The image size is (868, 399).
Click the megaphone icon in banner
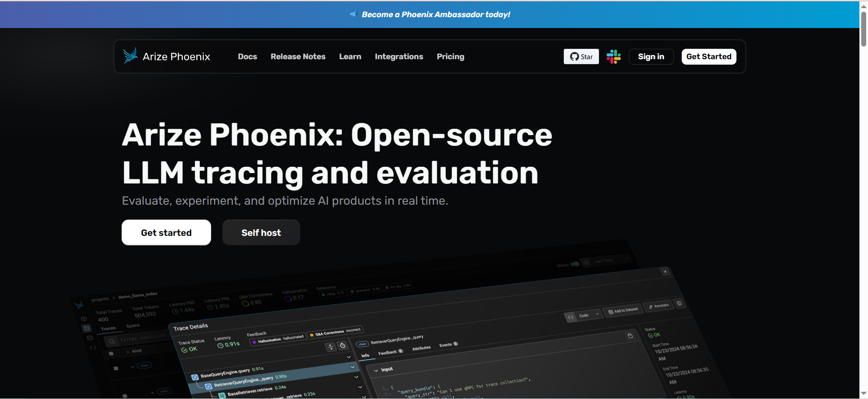(353, 14)
